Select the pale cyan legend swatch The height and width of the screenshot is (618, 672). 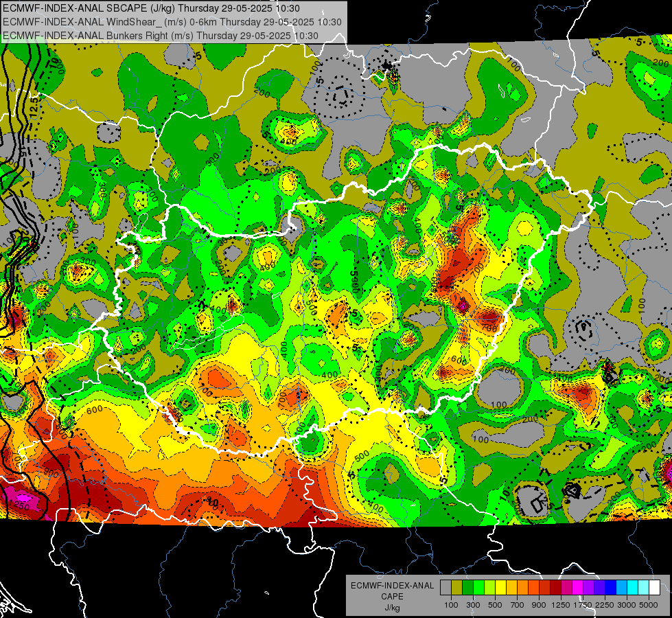click(x=644, y=587)
